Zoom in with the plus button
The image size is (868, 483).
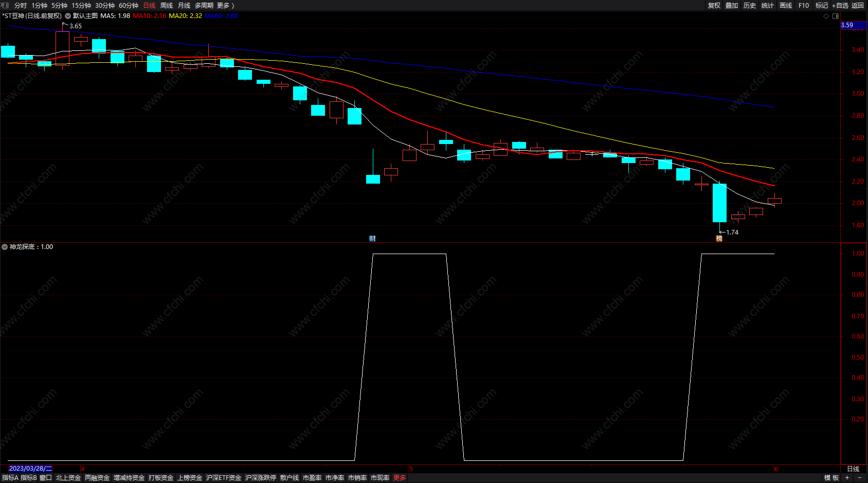(x=847, y=478)
